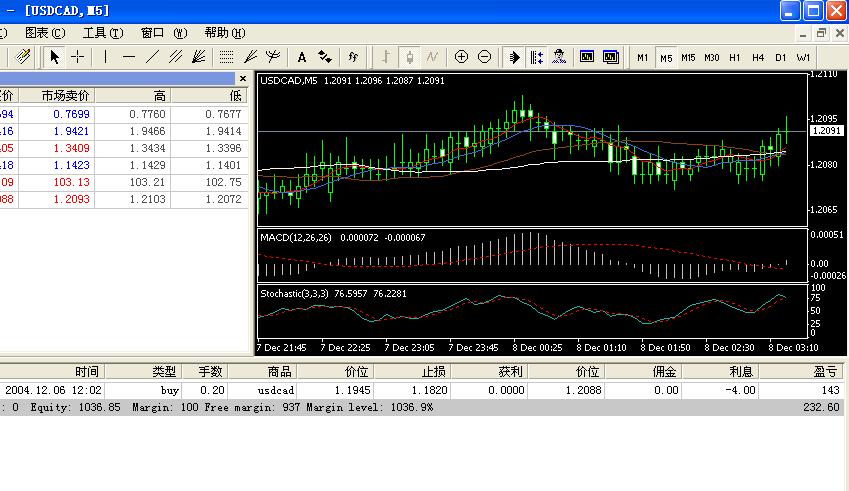Switch chart to D1 timeframe
849x491 pixels.
click(x=780, y=57)
